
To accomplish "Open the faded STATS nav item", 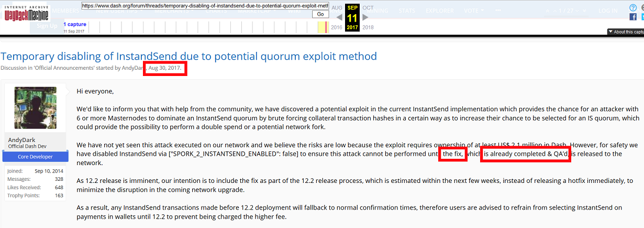I will [407, 10].
